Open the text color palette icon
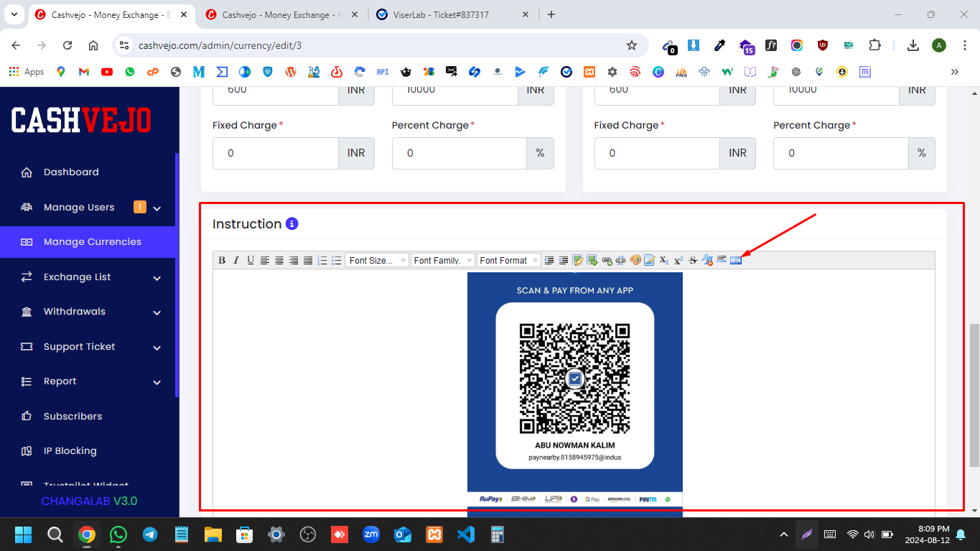 635,260
